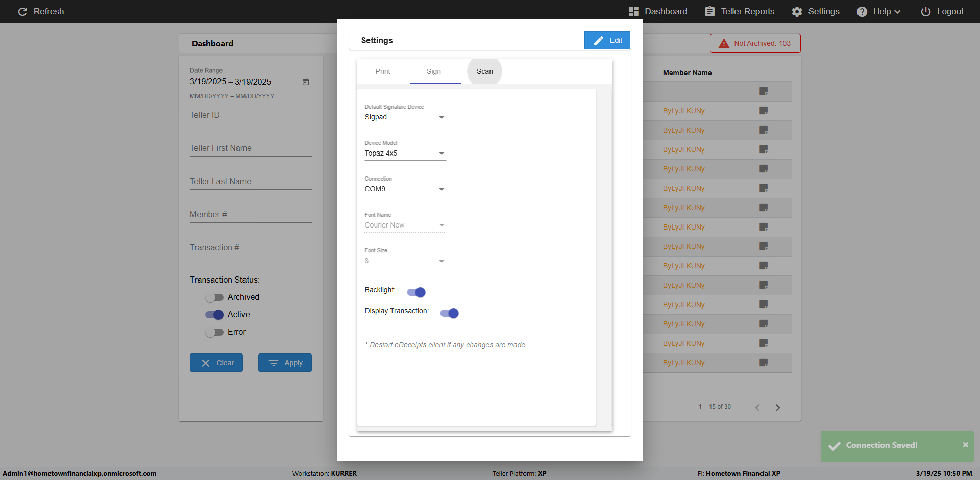Open Teller Reports clipboard icon

point(709,11)
